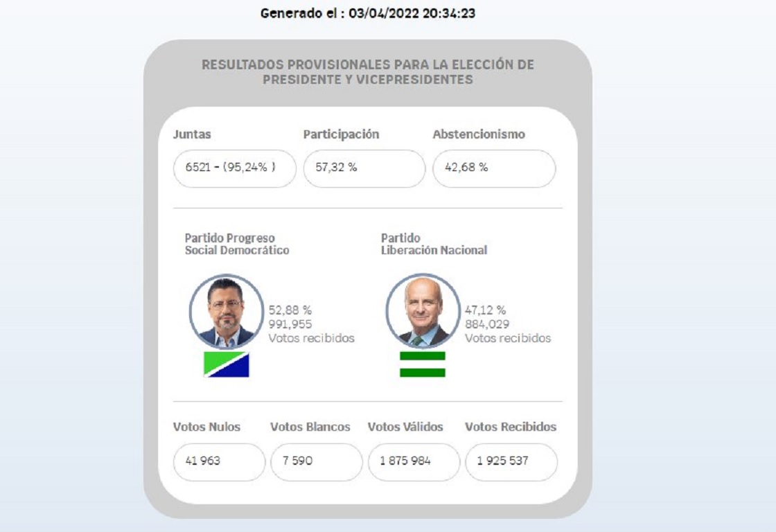
Task: Click the Participación 57,32 % field
Action: pos(364,168)
